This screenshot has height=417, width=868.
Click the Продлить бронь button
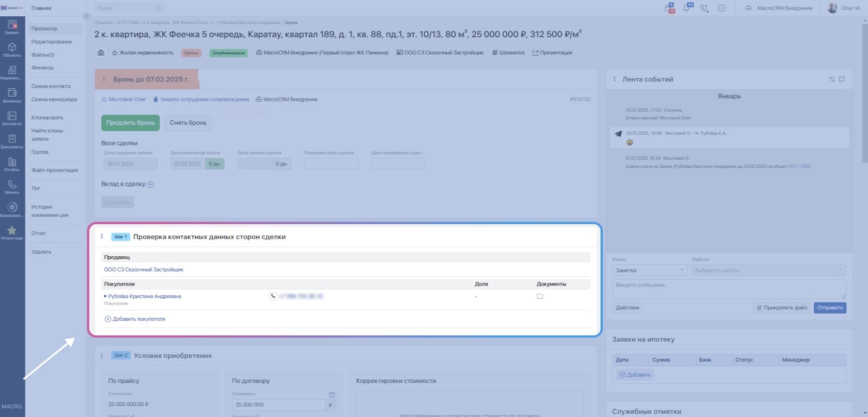130,123
